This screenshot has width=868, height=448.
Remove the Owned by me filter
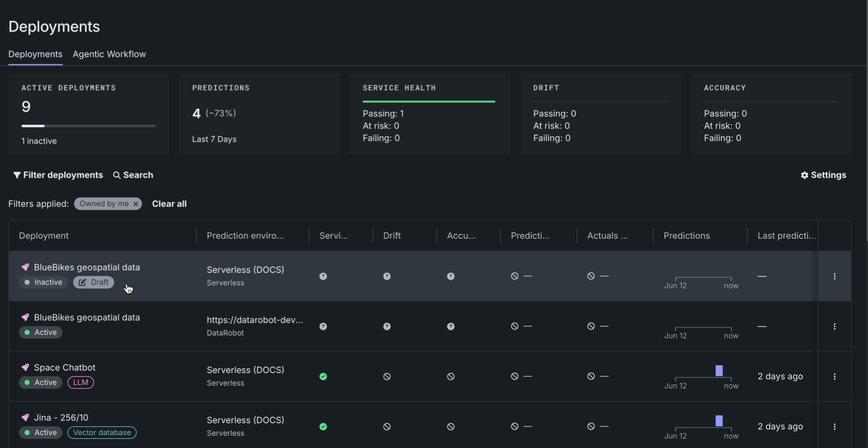pos(136,204)
